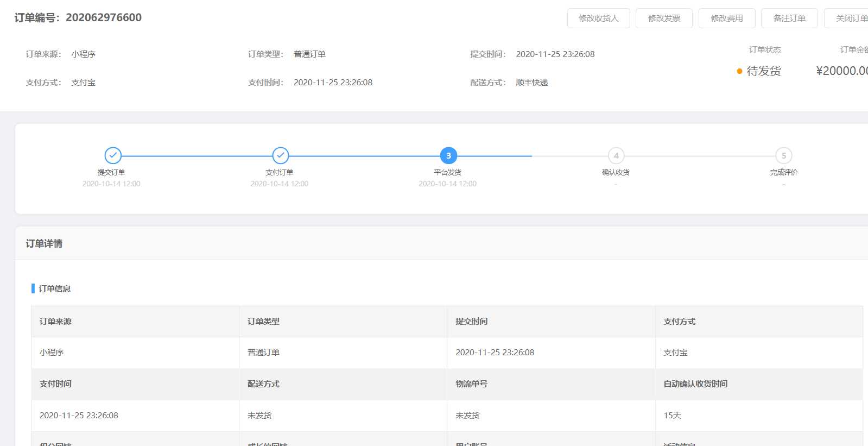Click the 提交订单 step checkmark icon
Viewport: 868px width, 446px height.
tap(113, 155)
